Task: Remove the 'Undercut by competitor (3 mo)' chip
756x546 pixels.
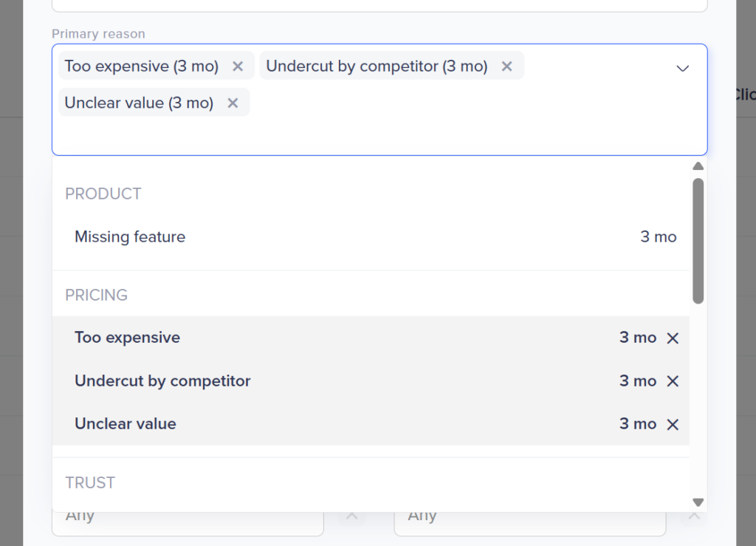Action: 506,66
